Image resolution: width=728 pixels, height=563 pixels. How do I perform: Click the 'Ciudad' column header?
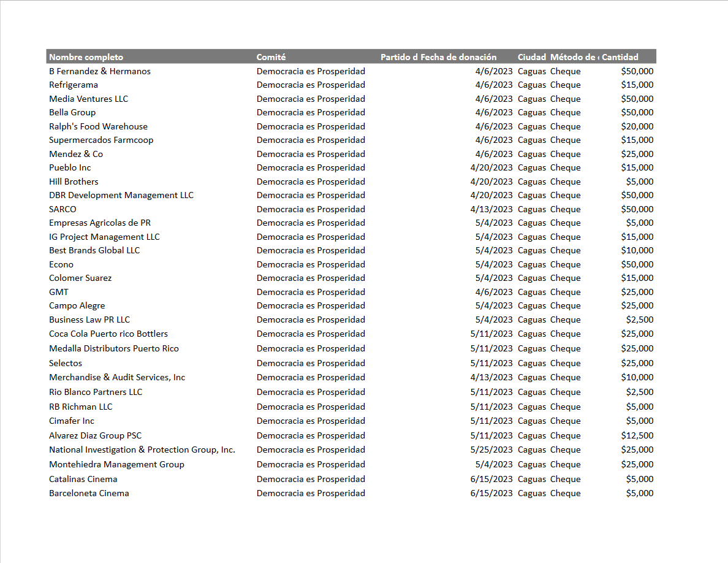(532, 57)
